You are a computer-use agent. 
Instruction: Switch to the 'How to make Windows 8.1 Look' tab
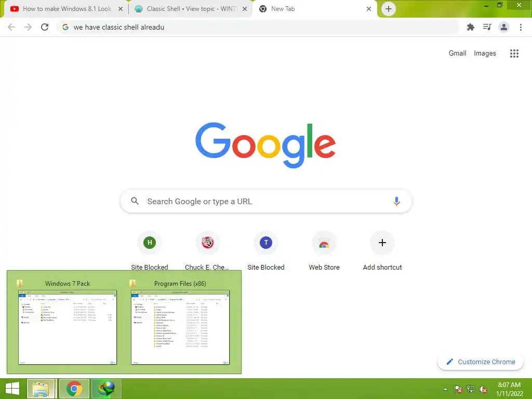[x=67, y=9]
